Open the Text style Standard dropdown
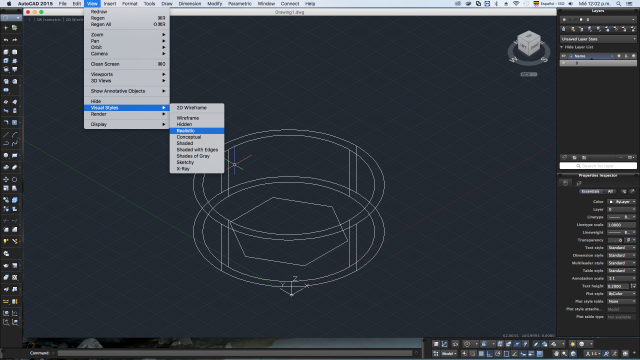Image resolution: width=640 pixels, height=360 pixels. [x=622, y=248]
